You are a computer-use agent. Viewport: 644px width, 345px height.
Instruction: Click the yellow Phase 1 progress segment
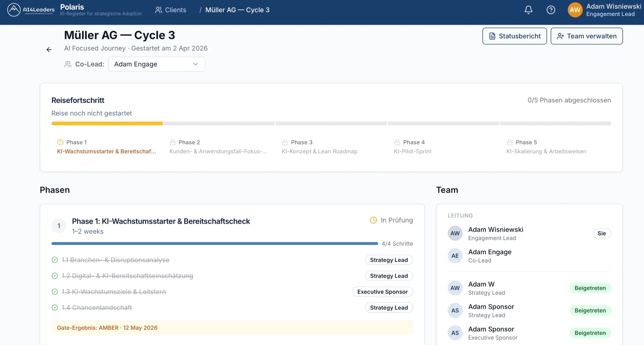107,123
